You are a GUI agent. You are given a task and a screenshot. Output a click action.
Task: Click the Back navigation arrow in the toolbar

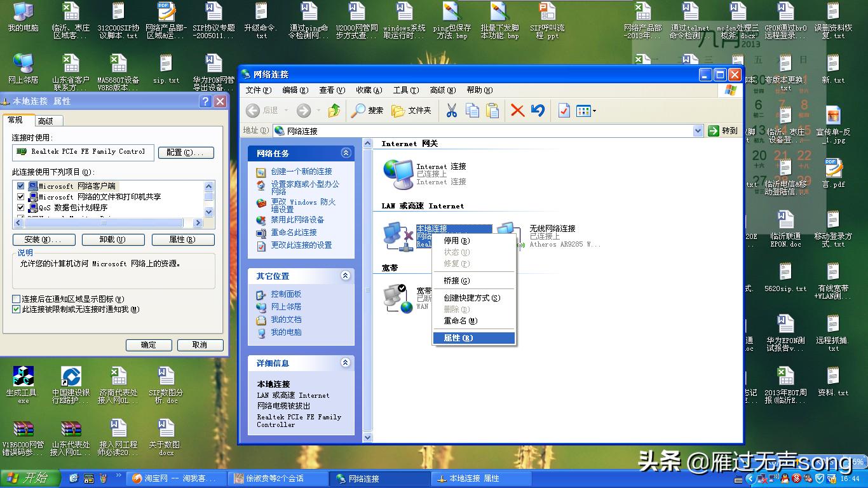tap(252, 110)
